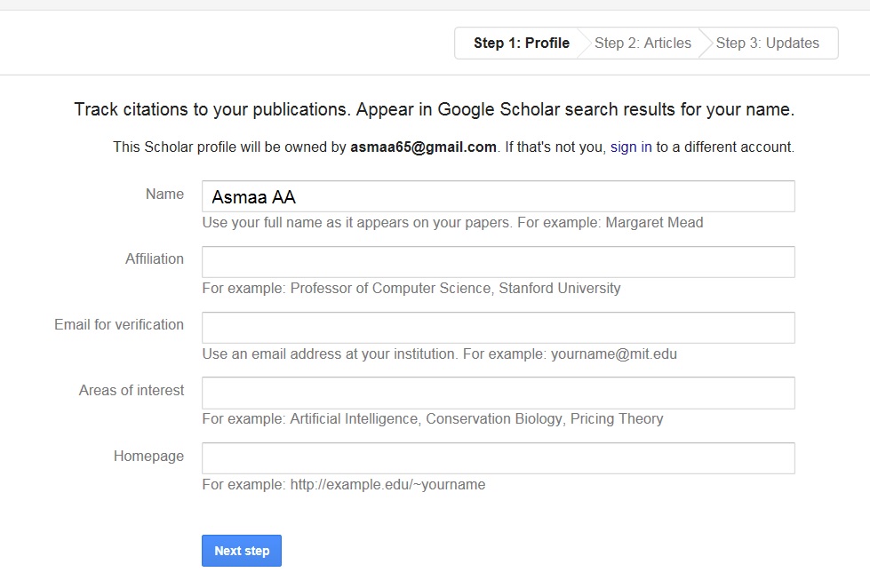Focus the Areas of interest field

(x=498, y=393)
